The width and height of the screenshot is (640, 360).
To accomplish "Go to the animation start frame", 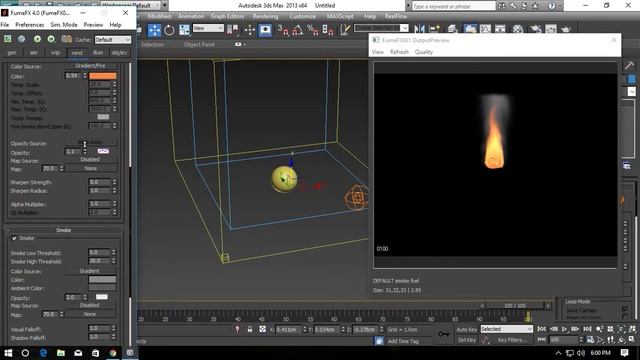I will coord(541,329).
